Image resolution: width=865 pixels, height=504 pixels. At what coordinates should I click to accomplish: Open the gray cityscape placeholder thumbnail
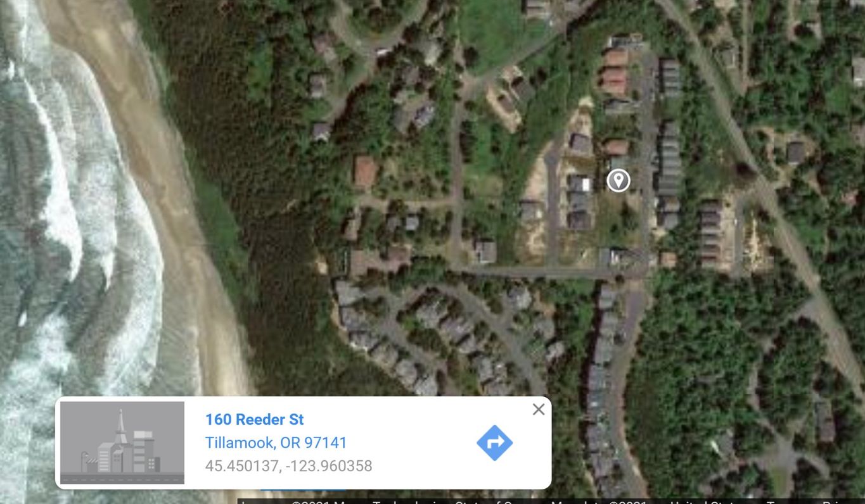(122, 443)
